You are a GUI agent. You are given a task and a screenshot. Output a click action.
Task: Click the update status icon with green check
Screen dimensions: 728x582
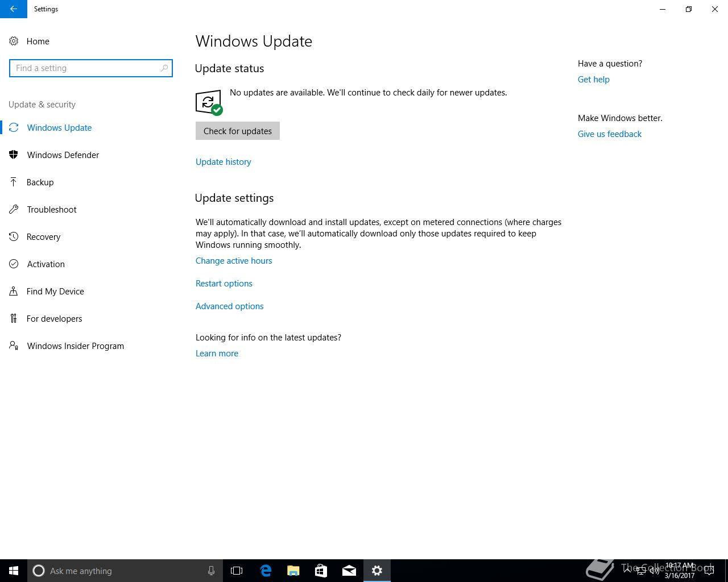pyautogui.click(x=209, y=102)
